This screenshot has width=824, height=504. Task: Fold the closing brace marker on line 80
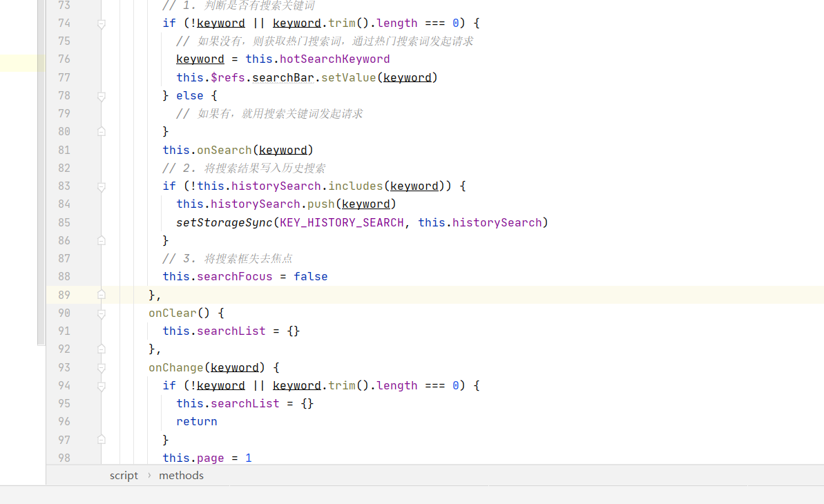pos(102,131)
